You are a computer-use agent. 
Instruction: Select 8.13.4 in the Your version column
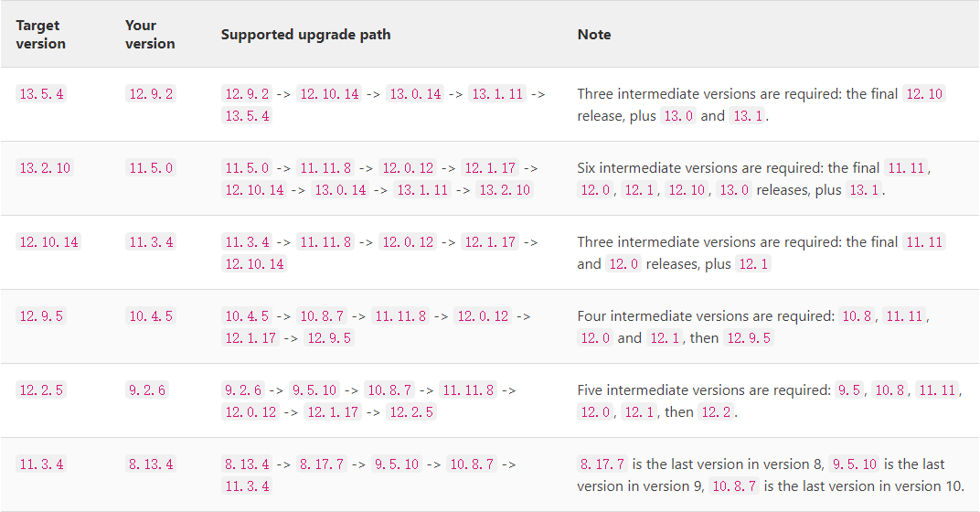point(151,464)
